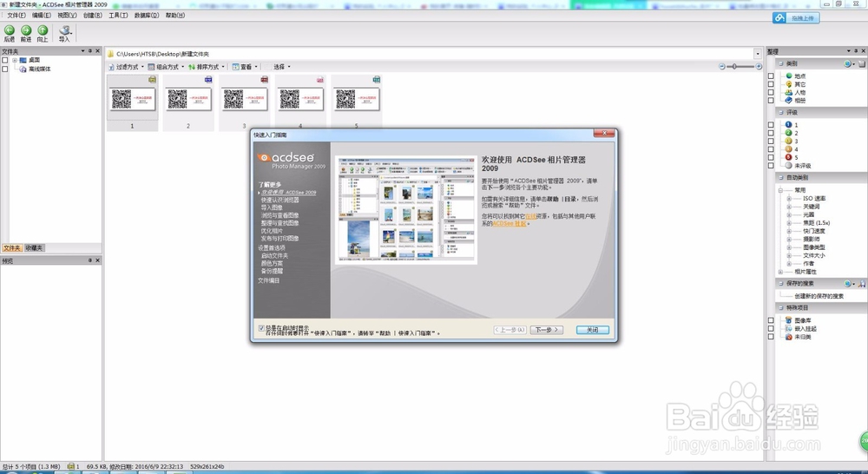868x474 pixels.
Task: Uncheck 总是在启动时显示 in the dialog
Action: point(261,328)
